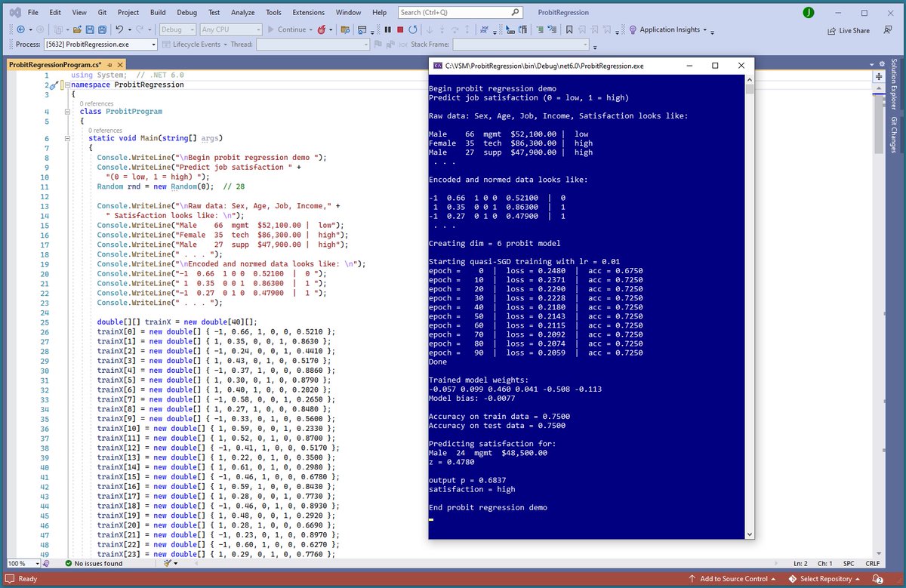Screen dimensions: 906x588
Task: Click the Save All icon
Action: [x=102, y=29]
